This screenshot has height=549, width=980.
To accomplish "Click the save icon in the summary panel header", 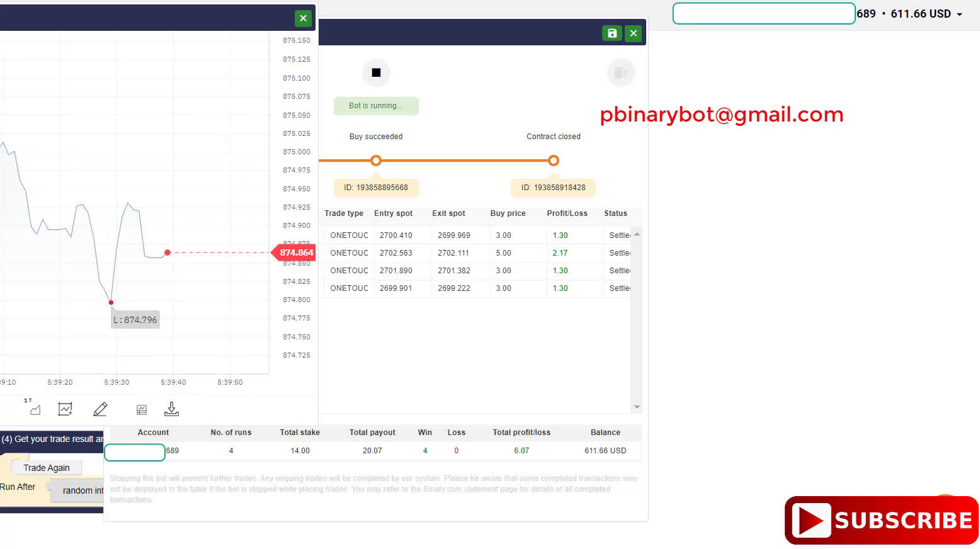I will pyautogui.click(x=612, y=33).
